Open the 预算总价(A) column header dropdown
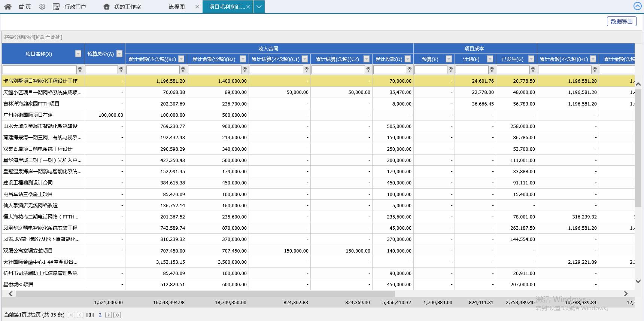The image size is (644, 321). [x=119, y=54]
